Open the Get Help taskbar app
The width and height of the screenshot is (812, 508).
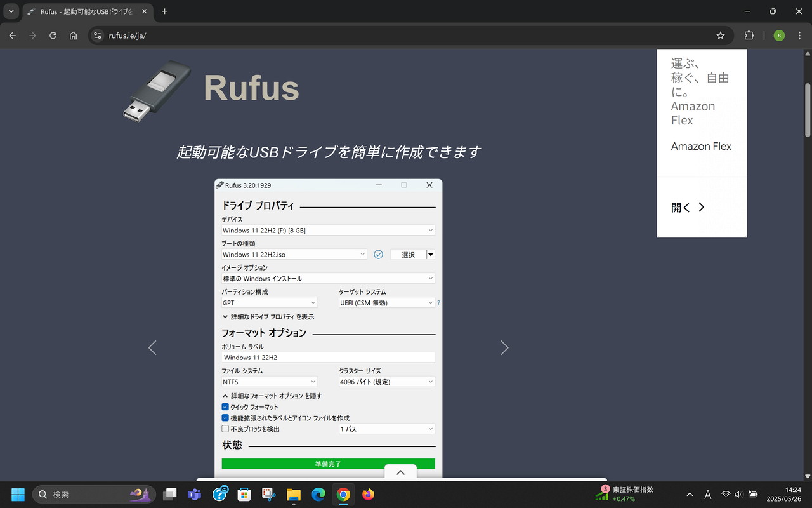[x=219, y=494]
